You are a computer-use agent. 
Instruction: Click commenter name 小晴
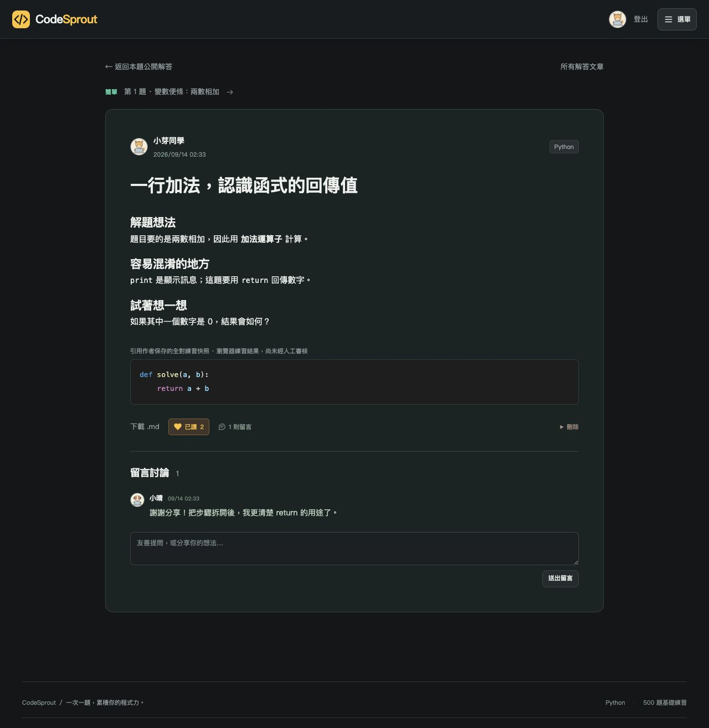pos(156,498)
